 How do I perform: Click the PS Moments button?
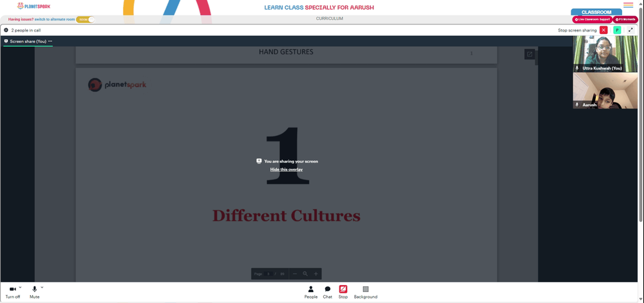tap(625, 19)
